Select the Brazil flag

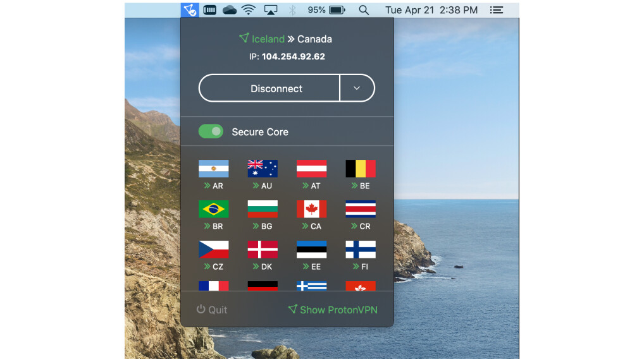214,209
